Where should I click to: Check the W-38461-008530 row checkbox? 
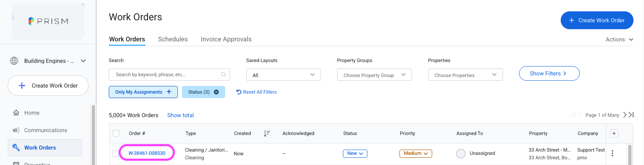point(116,153)
